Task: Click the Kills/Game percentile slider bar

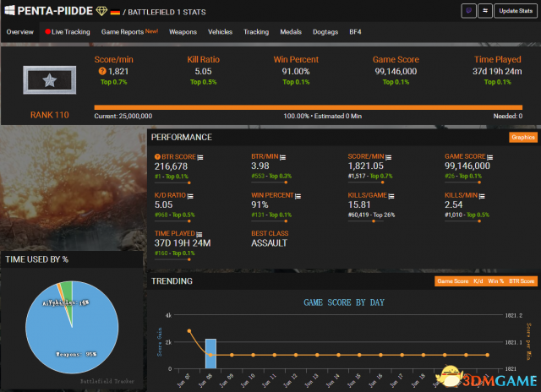Action: tap(366, 221)
